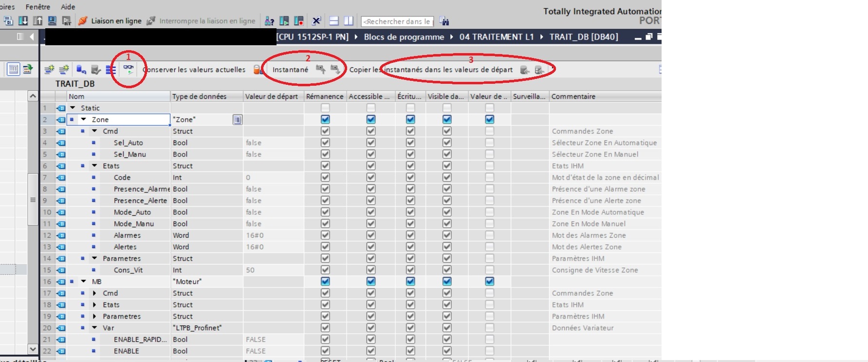Image resolution: width=868 pixels, height=362 pixels.
Task: Click the accessible devices icon
Action: [269, 21]
